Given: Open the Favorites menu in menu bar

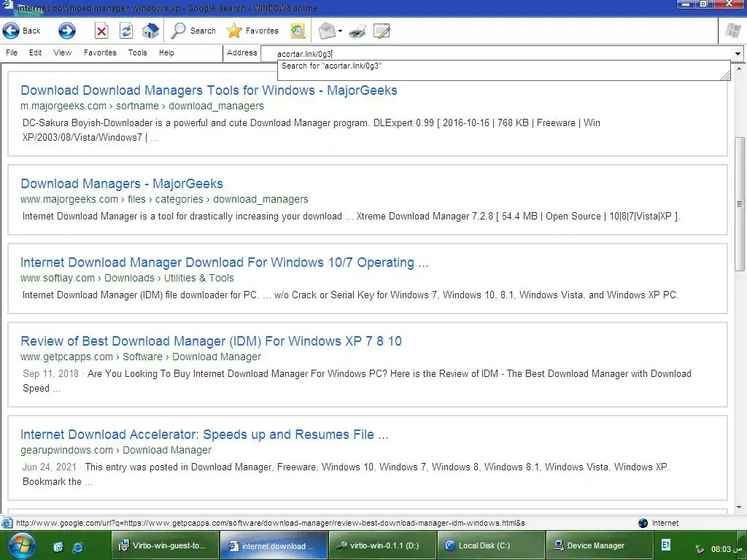Looking at the screenshot, I should (x=100, y=52).
